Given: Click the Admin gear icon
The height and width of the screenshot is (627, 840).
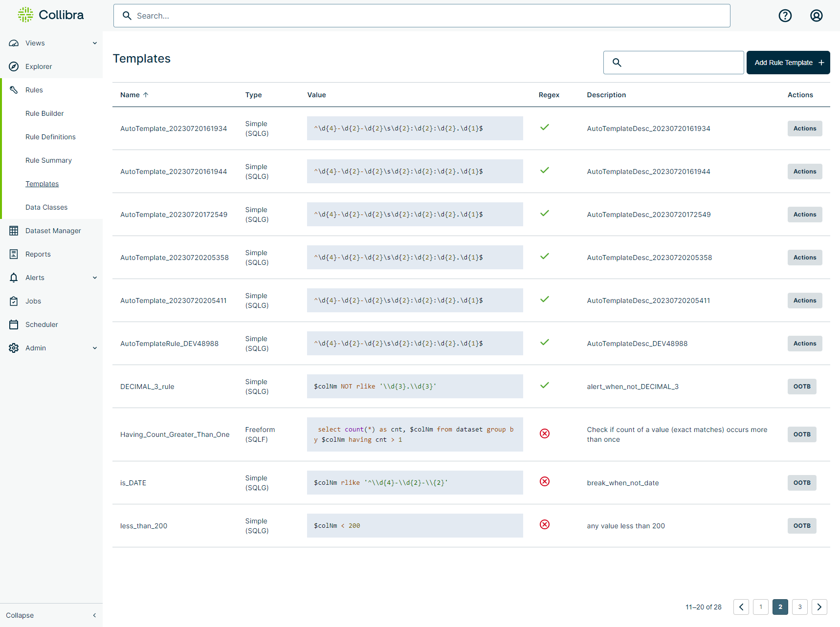Looking at the screenshot, I should click(x=14, y=347).
